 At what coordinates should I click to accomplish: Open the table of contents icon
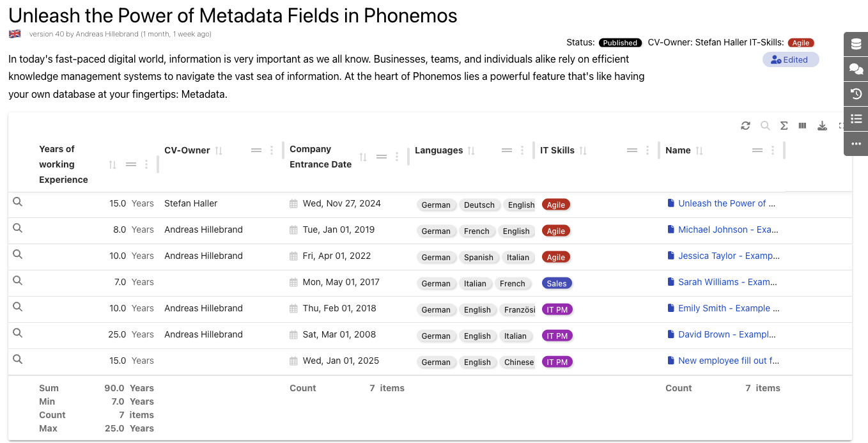856,119
